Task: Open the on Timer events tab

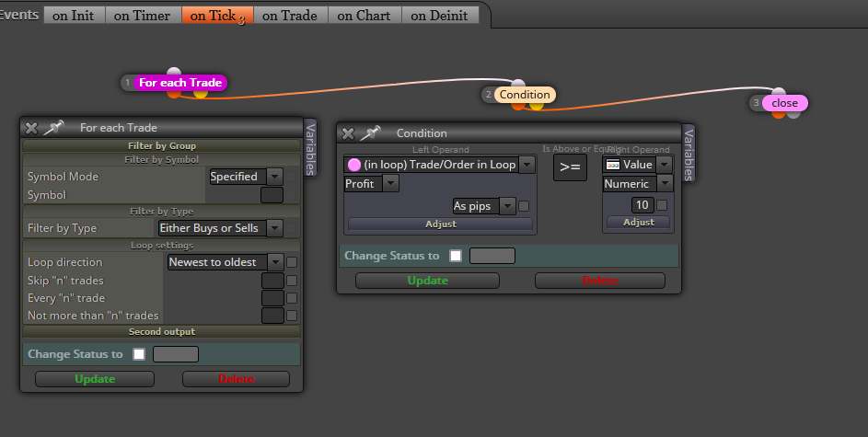Action: [x=143, y=16]
